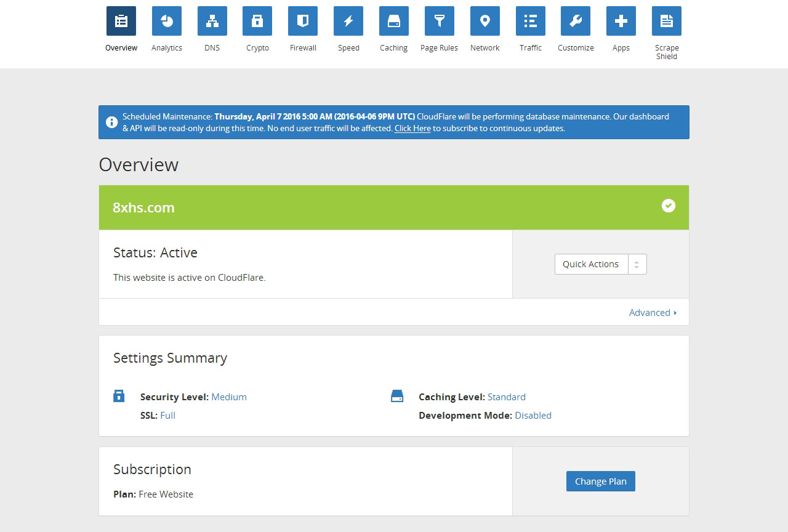Click the Change Plan button
This screenshot has width=788, height=532.
click(x=601, y=482)
